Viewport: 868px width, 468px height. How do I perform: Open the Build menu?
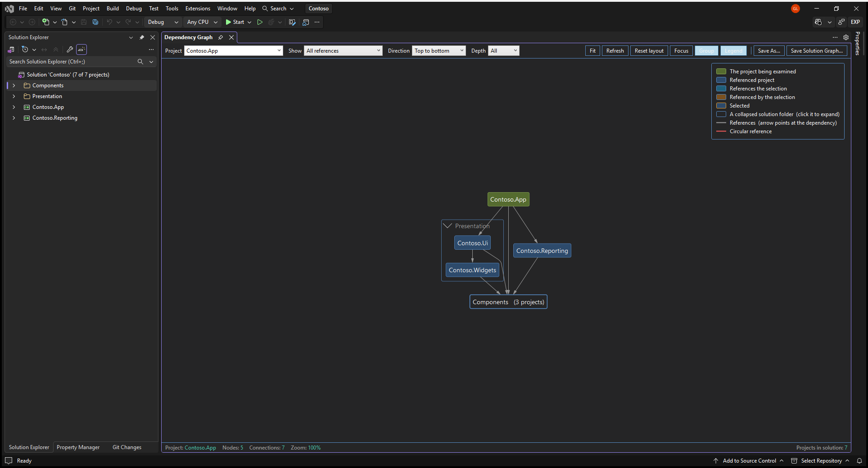click(x=113, y=9)
